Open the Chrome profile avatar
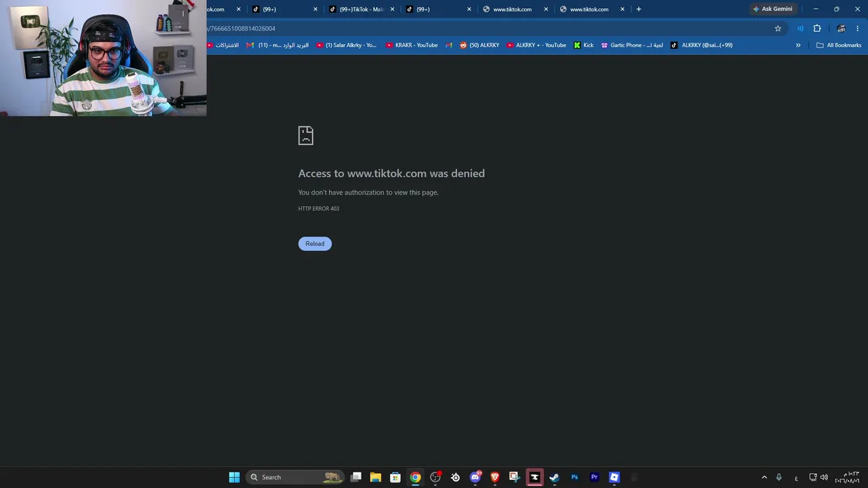 point(841,28)
